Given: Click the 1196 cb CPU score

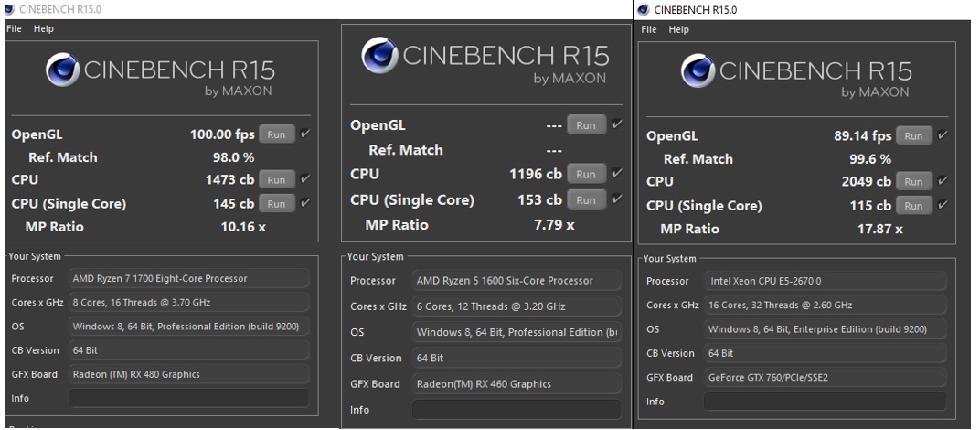Looking at the screenshot, I should 536,174.
